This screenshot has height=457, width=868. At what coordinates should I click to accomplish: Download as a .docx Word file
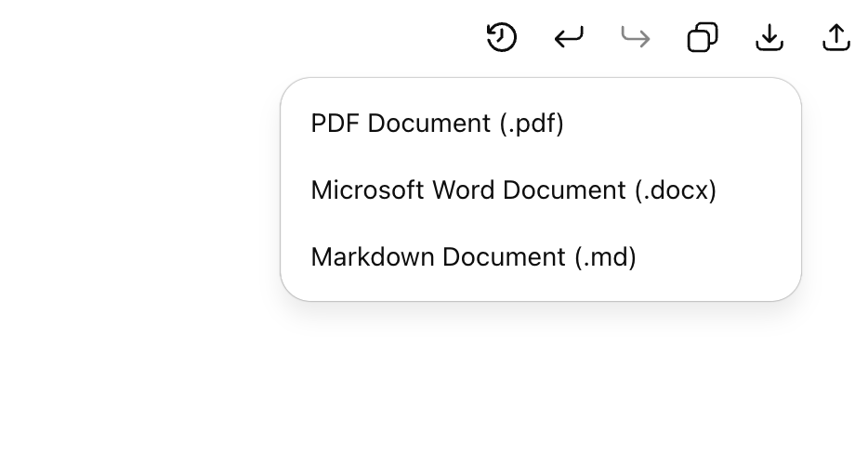click(x=541, y=189)
